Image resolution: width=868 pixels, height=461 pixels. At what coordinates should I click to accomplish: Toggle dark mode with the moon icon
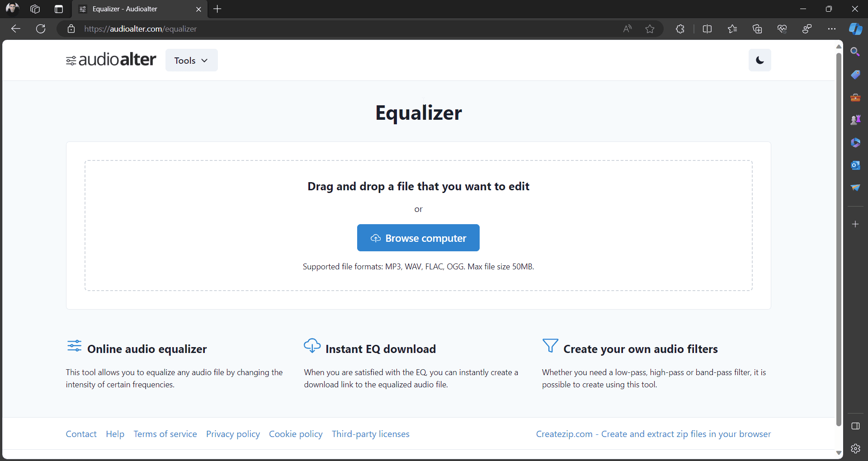point(759,60)
